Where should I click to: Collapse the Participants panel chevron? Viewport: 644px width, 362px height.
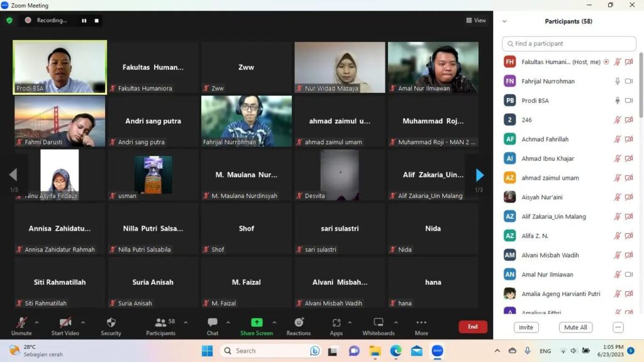click(x=504, y=21)
